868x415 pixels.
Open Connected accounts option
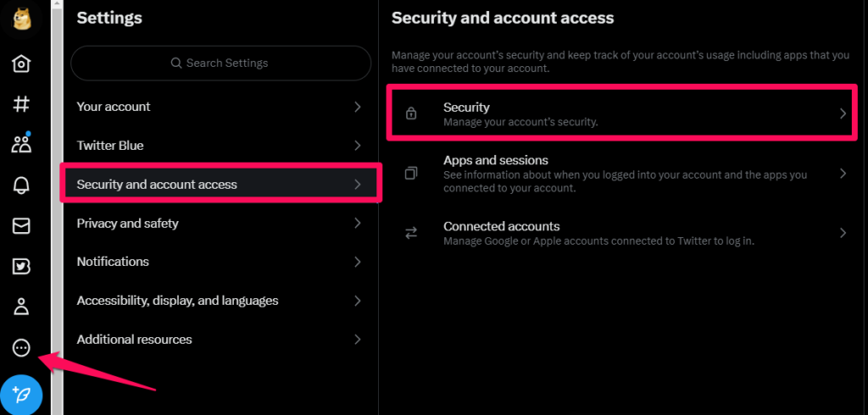tap(621, 234)
